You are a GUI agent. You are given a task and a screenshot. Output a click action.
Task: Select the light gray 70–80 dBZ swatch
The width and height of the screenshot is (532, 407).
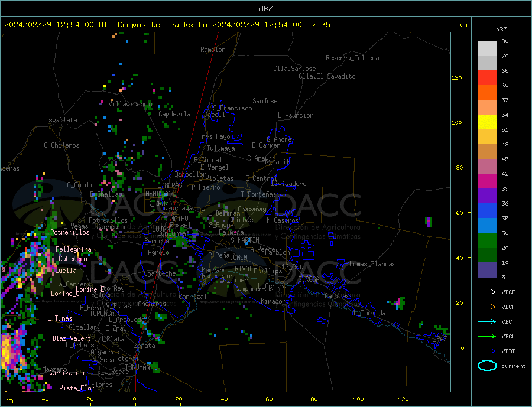pyautogui.click(x=487, y=48)
